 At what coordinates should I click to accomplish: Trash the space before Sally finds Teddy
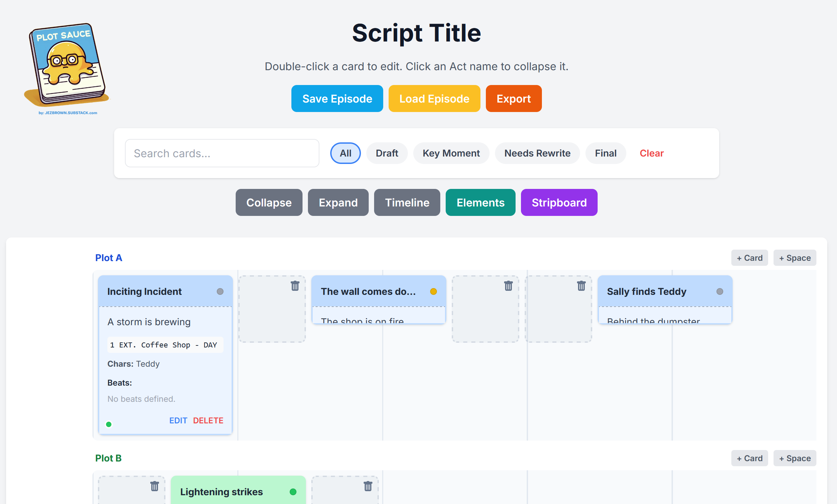(x=581, y=286)
